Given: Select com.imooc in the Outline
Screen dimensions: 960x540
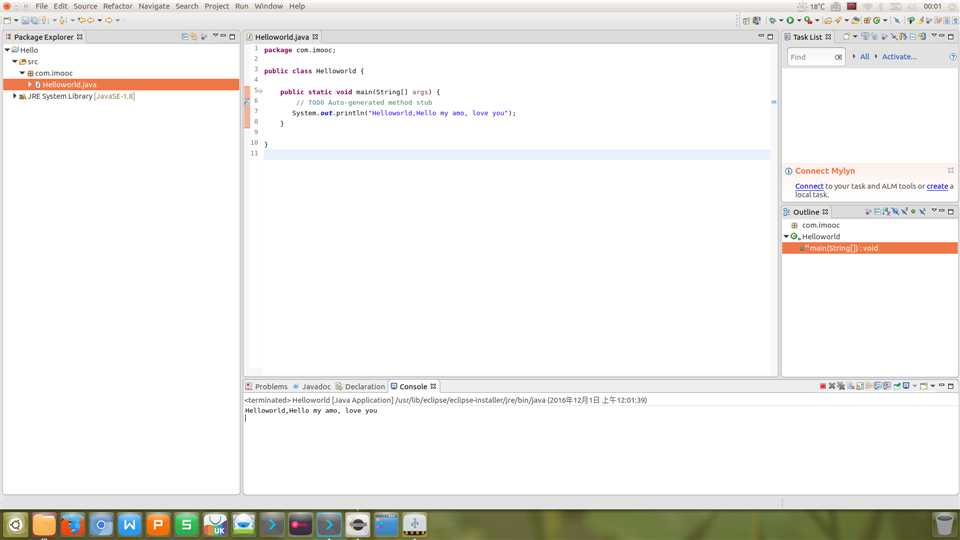Looking at the screenshot, I should tap(820, 225).
